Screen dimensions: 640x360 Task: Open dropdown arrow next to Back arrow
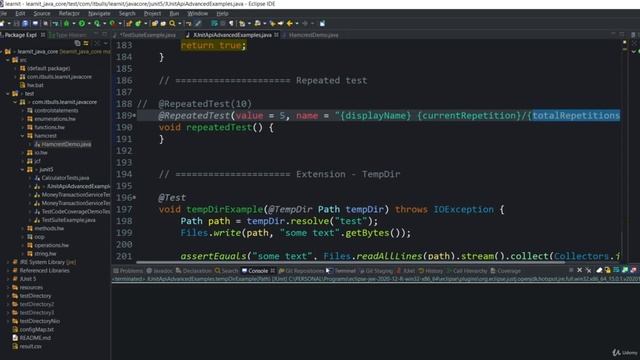[x=297, y=24]
